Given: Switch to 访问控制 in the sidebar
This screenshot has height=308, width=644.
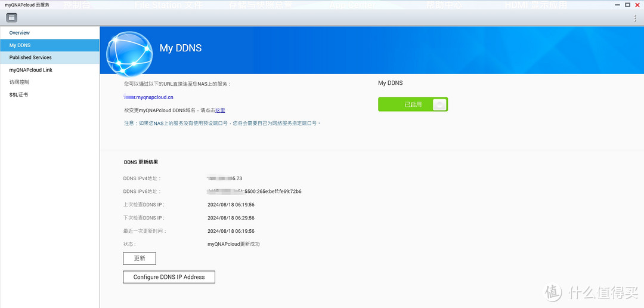Looking at the screenshot, I should click(19, 82).
